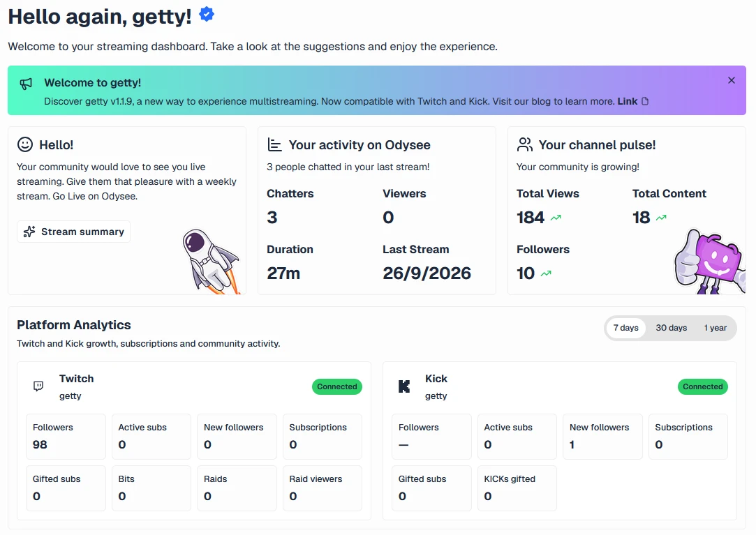756x535 pixels.
Task: Click the Twitch Subscriptions card
Action: (322, 437)
